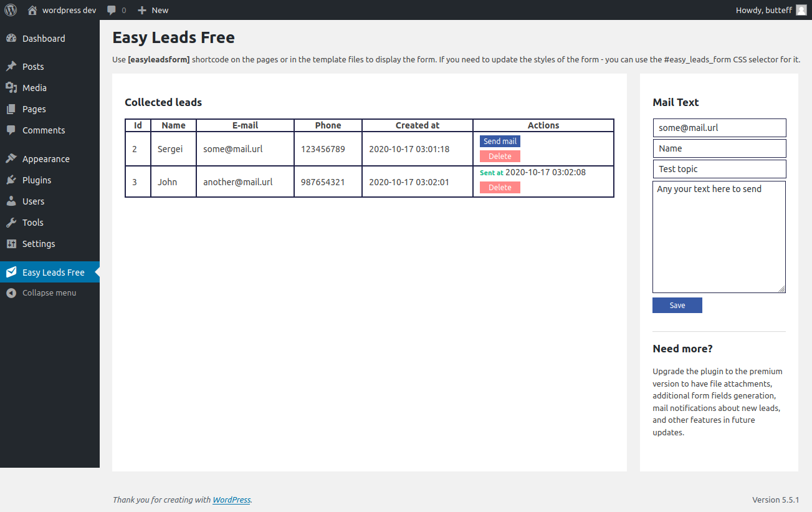The image size is (812, 512).
Task: Click the phone number 987654321
Action: click(323, 182)
